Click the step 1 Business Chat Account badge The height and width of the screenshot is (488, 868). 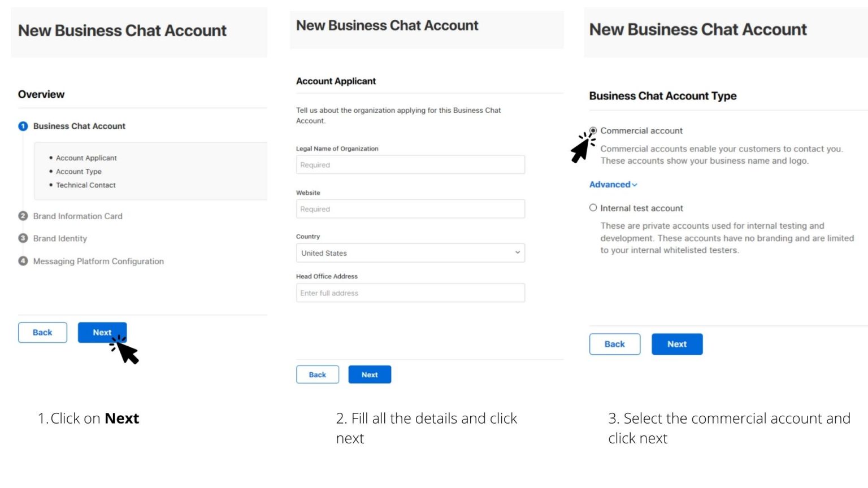[23, 126]
